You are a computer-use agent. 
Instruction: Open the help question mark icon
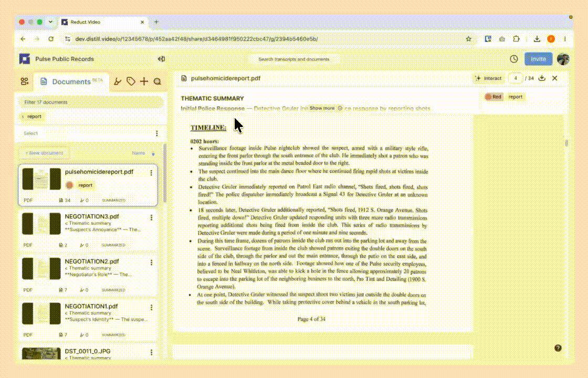pyautogui.click(x=558, y=348)
